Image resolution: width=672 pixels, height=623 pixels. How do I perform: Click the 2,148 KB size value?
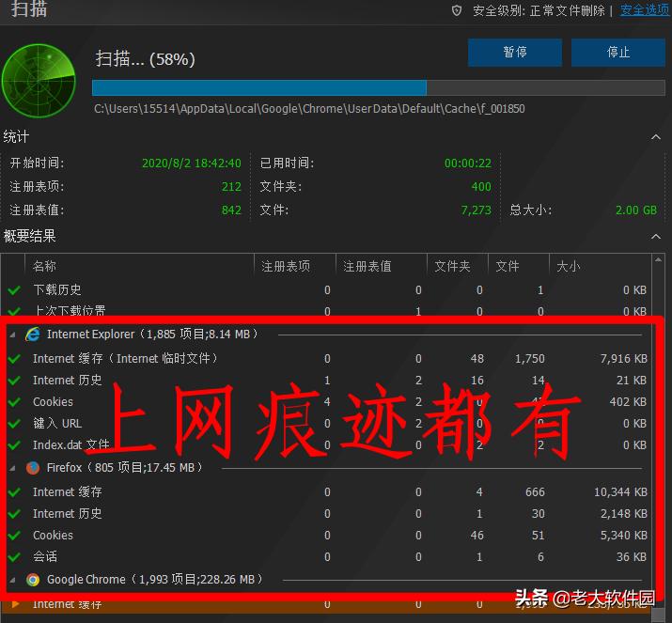tap(623, 514)
